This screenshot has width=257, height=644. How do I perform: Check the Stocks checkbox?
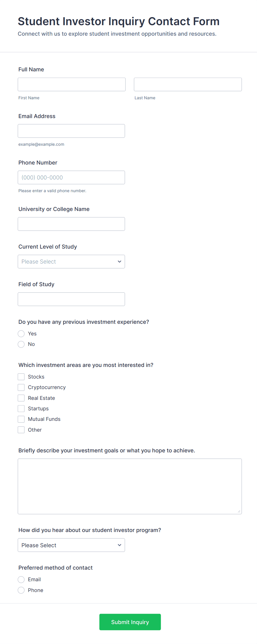[x=21, y=377]
